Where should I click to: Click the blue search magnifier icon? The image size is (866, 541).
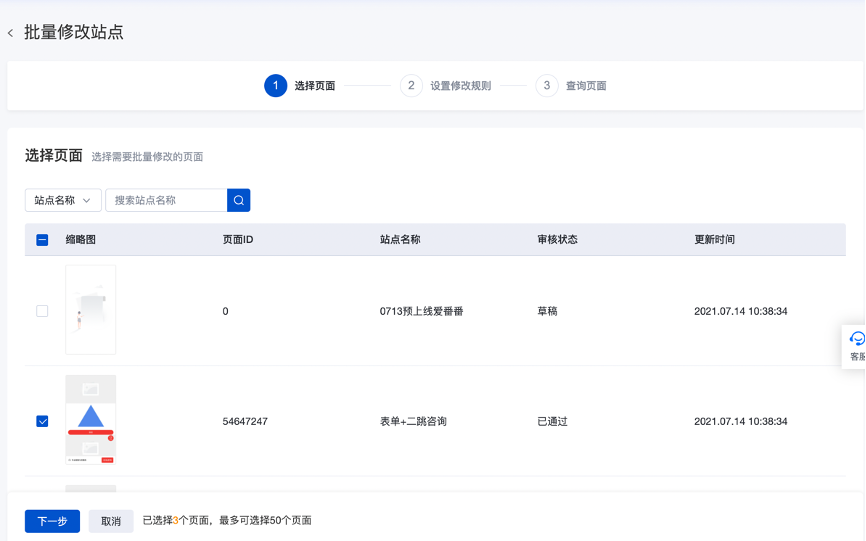238,200
